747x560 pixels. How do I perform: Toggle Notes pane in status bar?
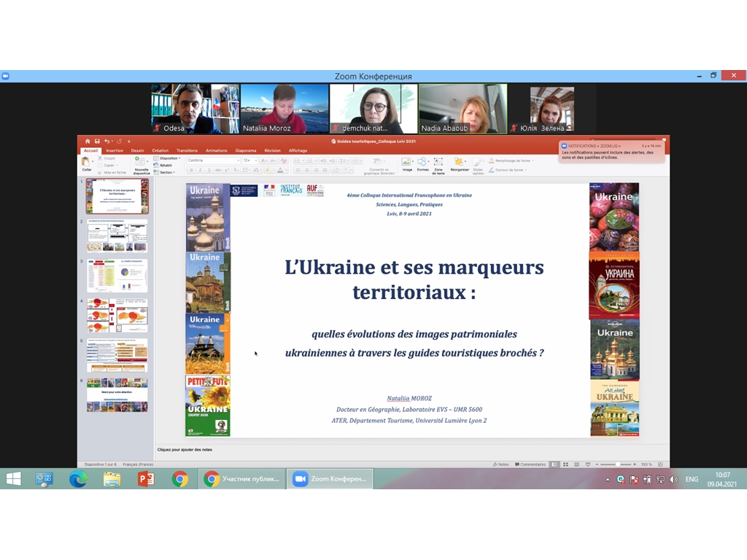[500, 464]
